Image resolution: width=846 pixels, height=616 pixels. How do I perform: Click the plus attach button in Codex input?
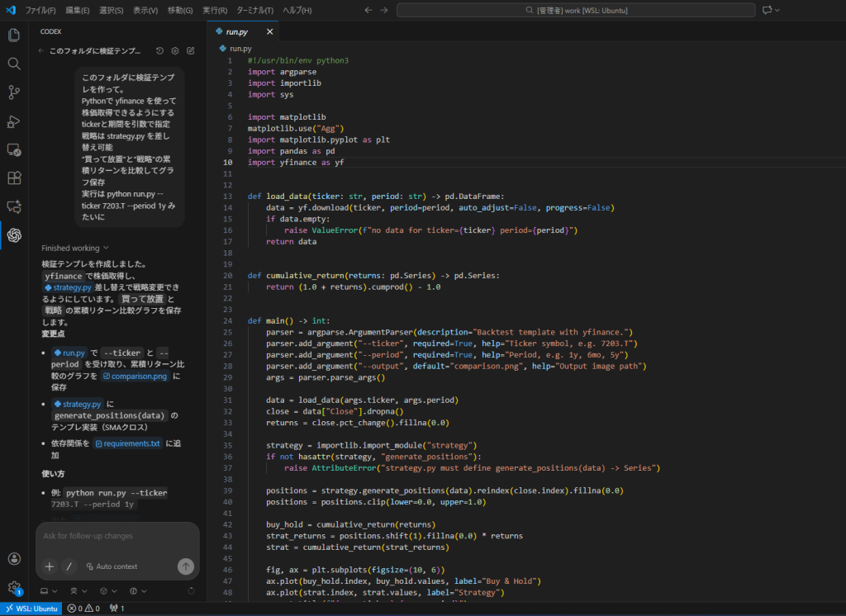click(x=50, y=566)
